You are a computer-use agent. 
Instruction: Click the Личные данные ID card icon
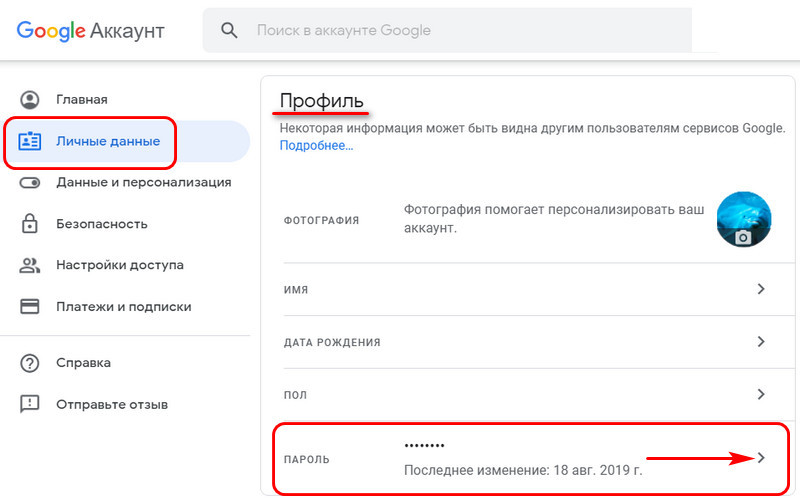(x=30, y=141)
